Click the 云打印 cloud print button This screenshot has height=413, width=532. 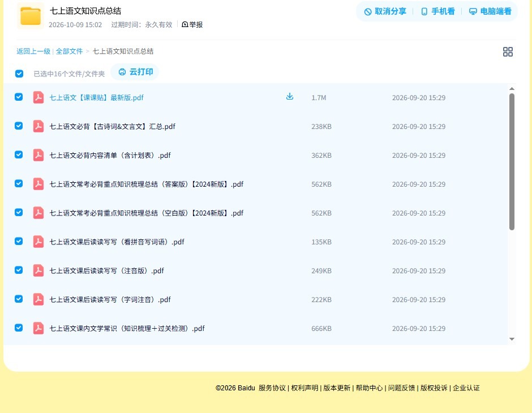[x=135, y=72]
